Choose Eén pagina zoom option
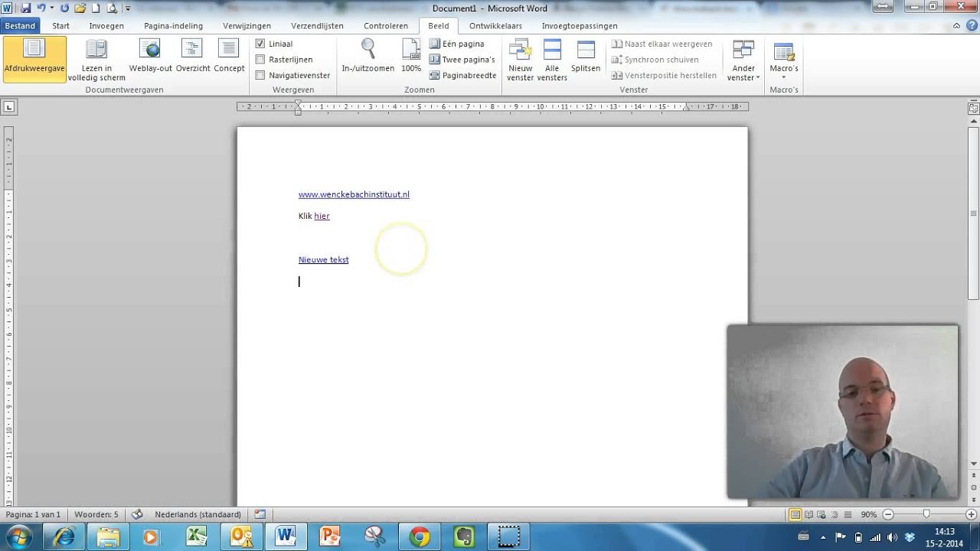Viewport: 980px width, 551px height. tap(457, 44)
